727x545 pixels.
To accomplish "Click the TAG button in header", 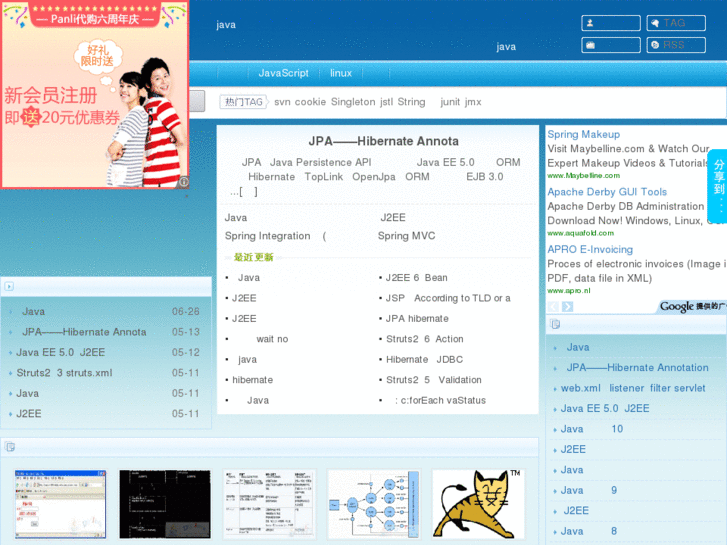I will coord(676,23).
